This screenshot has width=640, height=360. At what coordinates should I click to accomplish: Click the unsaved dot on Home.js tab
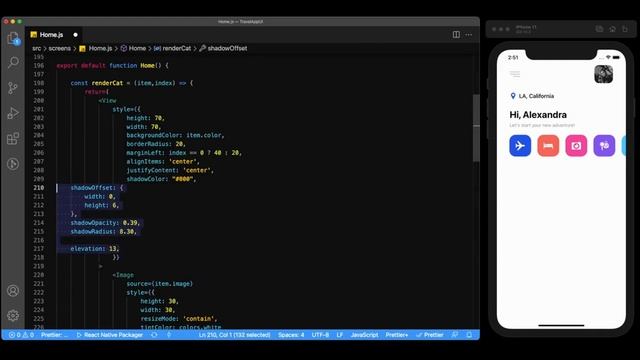coord(76,35)
